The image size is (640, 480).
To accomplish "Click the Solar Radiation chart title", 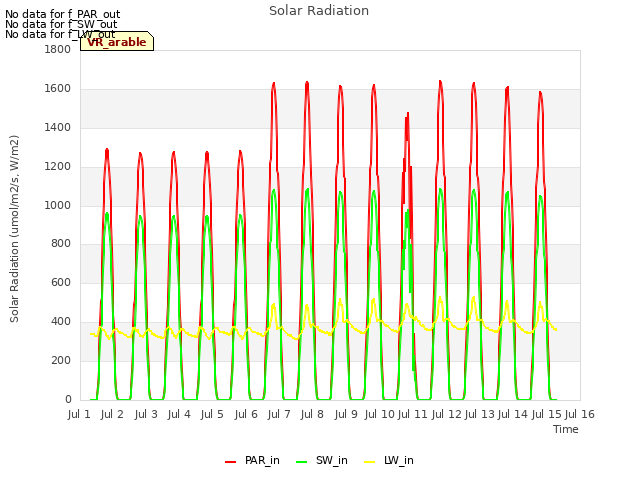I will (x=319, y=11).
